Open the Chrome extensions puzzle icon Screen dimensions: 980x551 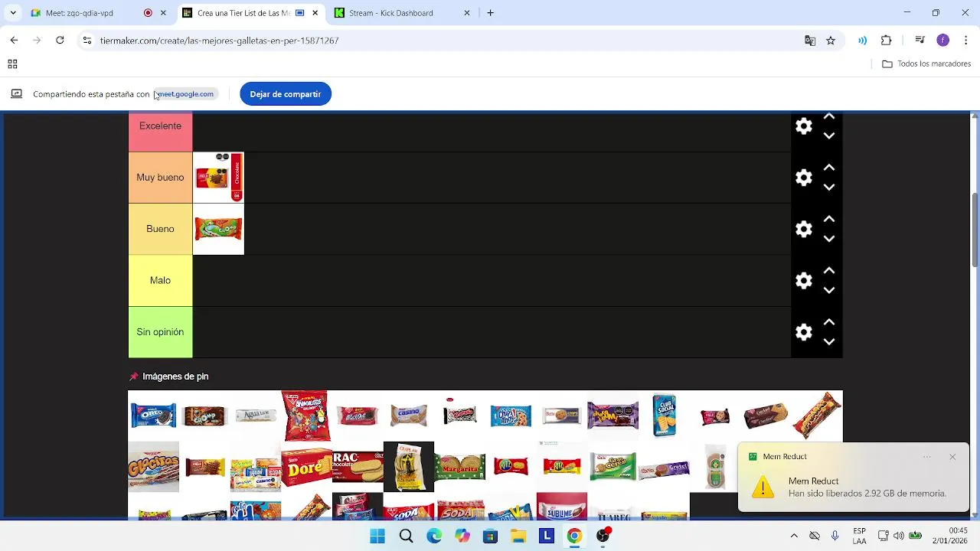click(x=887, y=41)
